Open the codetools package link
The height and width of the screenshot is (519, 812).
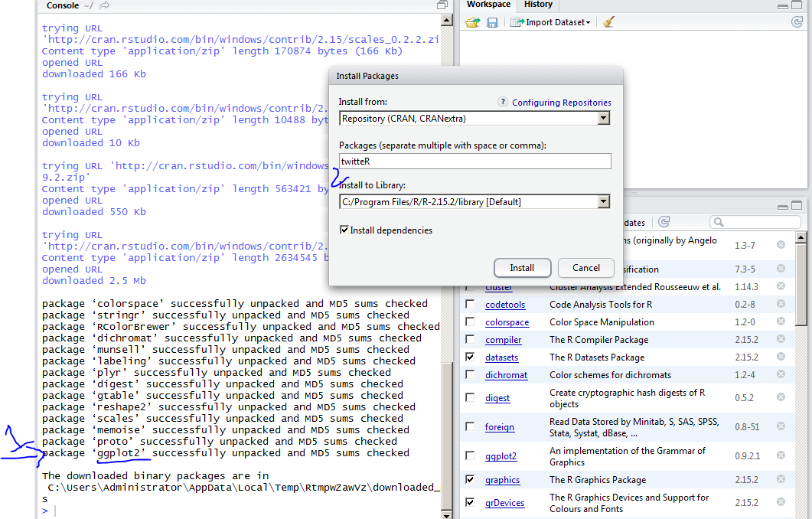[505, 305]
